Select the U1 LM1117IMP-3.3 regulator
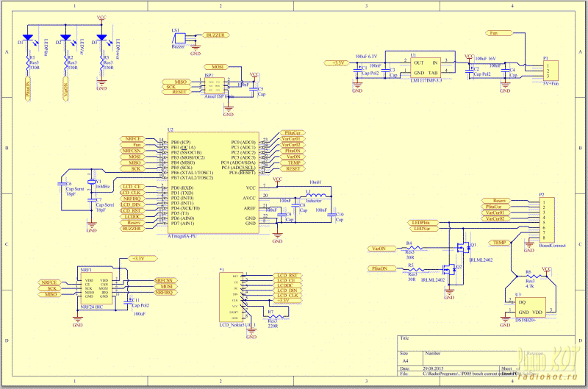This screenshot has height=389, width=588. pyautogui.click(x=426, y=68)
